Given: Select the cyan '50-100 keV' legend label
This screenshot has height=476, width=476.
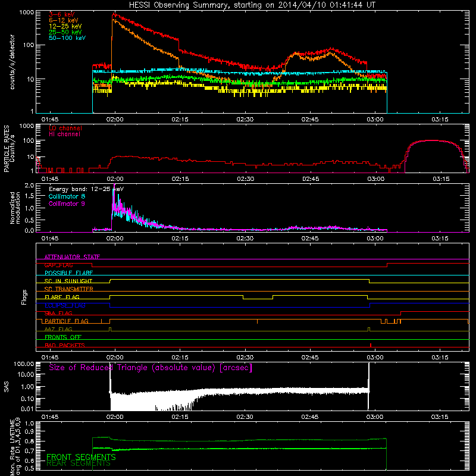Looking at the screenshot, I should coord(67,38).
